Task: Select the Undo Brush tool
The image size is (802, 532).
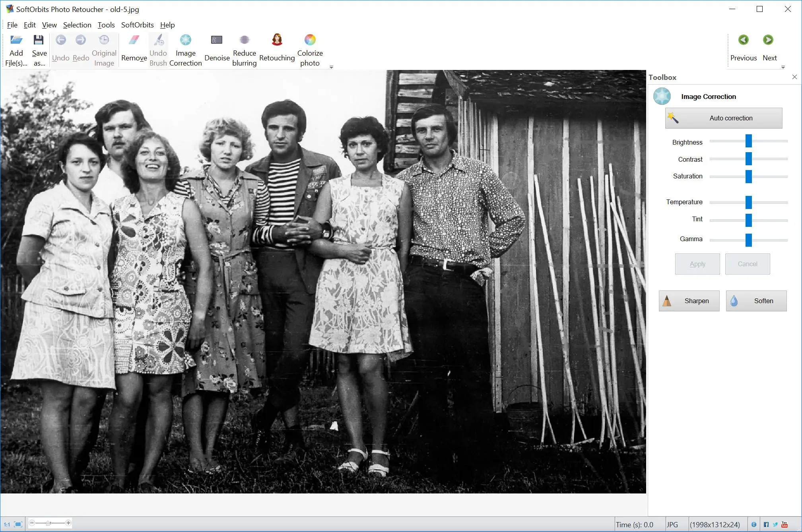Action: (x=157, y=49)
